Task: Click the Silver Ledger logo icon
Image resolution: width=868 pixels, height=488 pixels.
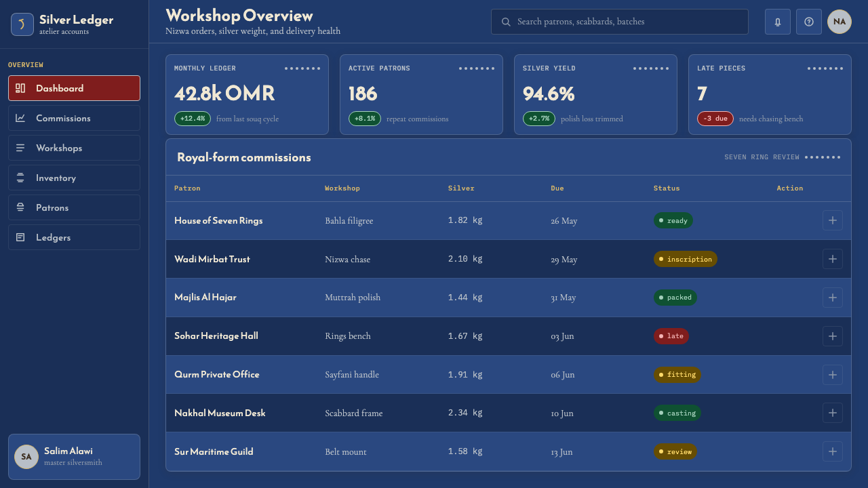Action: (x=22, y=24)
